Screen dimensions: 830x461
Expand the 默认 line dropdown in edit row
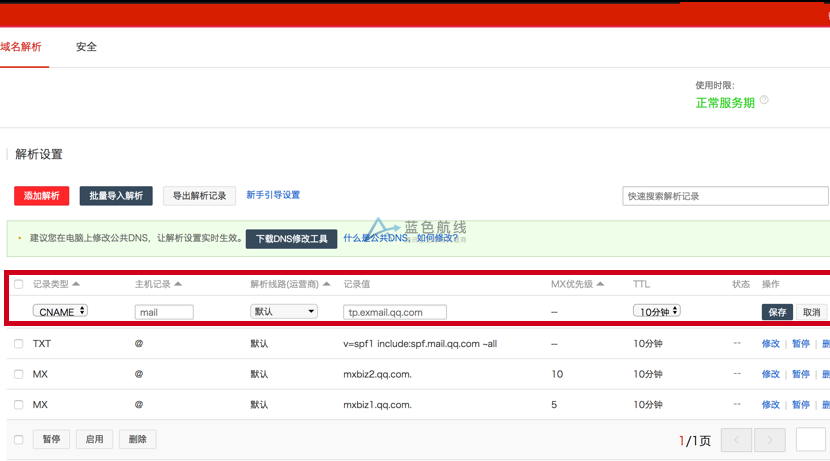click(x=283, y=312)
